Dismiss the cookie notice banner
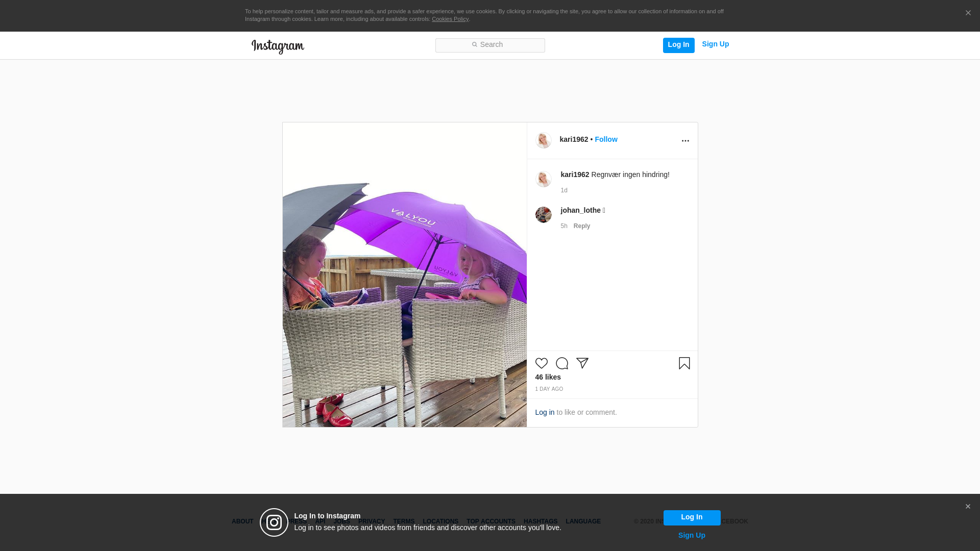The width and height of the screenshot is (980, 551). point(968,13)
